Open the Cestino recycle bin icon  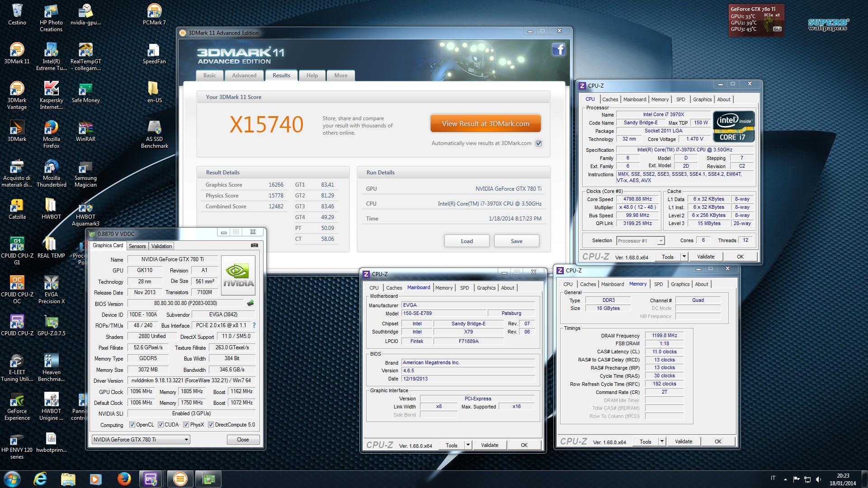point(17,15)
